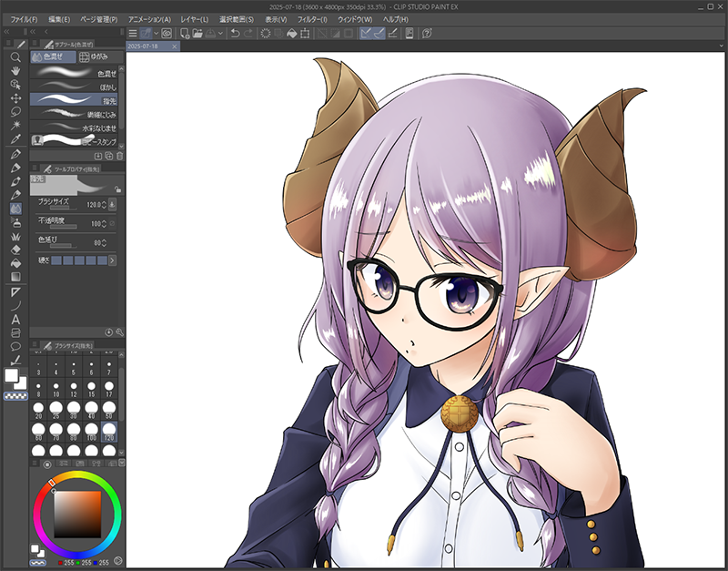
Task: Click the Fill icon in command bar
Action: 292,34
